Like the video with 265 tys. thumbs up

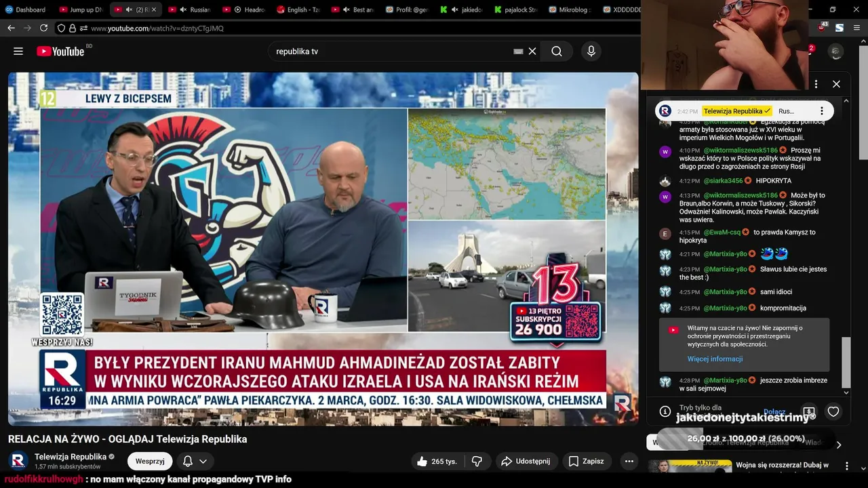[437, 461]
